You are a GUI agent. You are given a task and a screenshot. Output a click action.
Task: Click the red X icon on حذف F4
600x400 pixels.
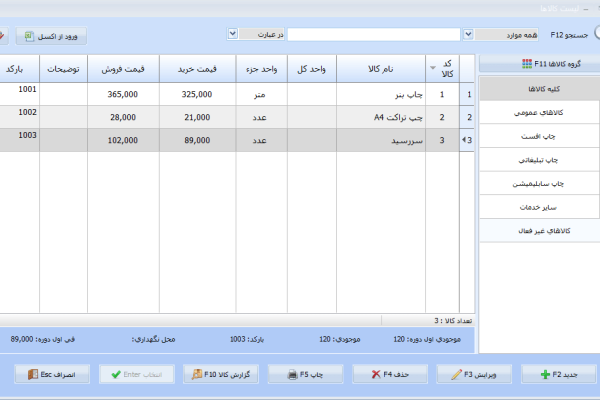click(x=376, y=374)
